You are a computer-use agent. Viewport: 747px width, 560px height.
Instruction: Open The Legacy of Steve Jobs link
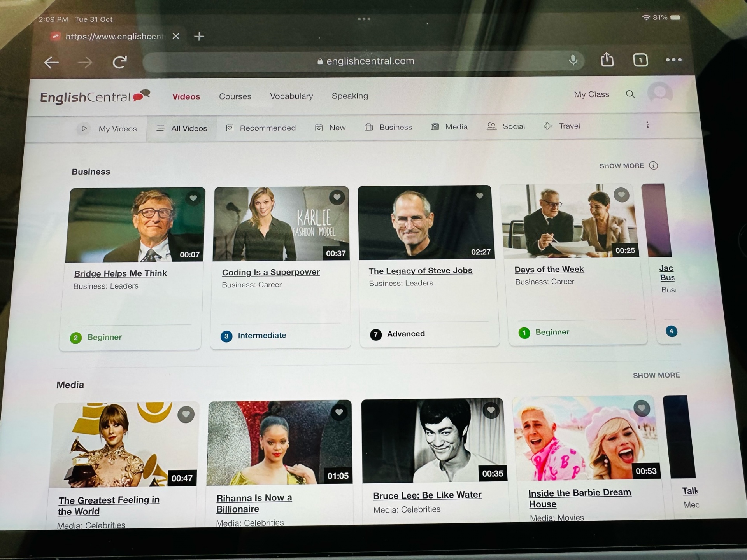pyautogui.click(x=420, y=271)
